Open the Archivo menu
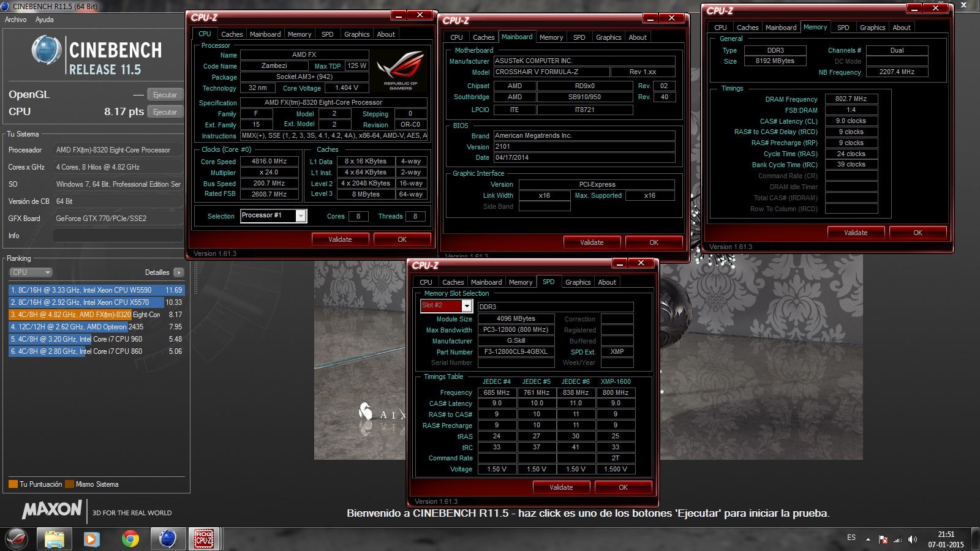This screenshot has width=980, height=551. (16, 20)
